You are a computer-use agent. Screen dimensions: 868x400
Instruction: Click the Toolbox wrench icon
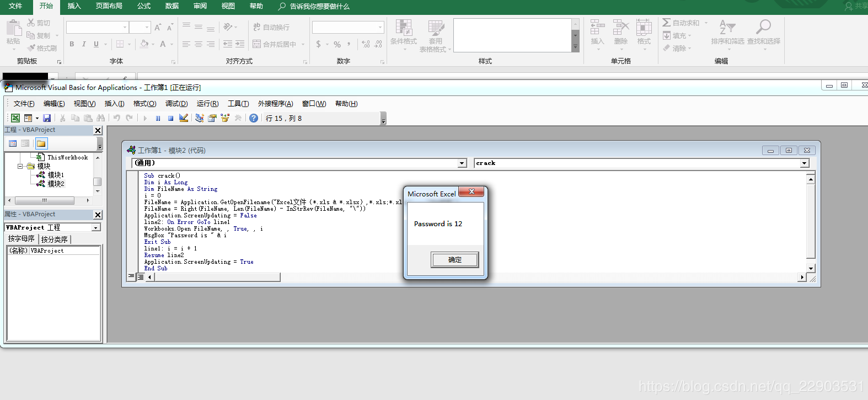(x=238, y=118)
